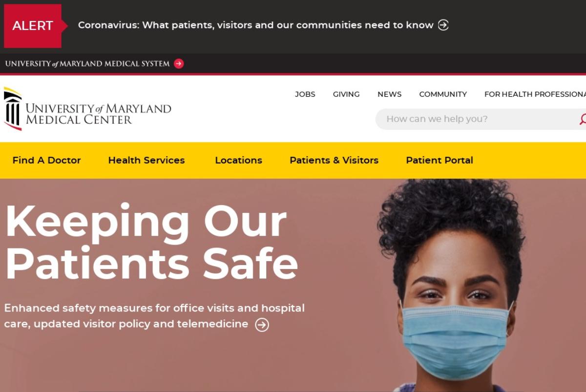Open the Coronavirus alert headline link

pos(255,25)
